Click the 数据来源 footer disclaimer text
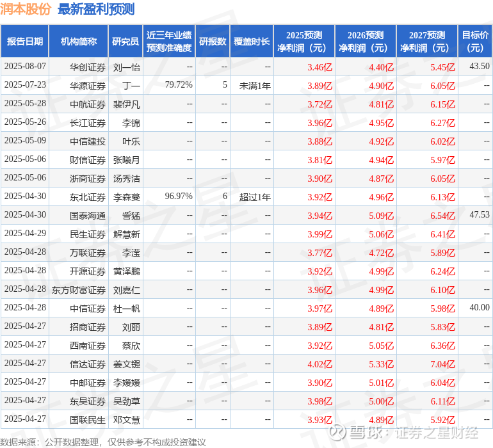493x448 pixels. point(103,442)
